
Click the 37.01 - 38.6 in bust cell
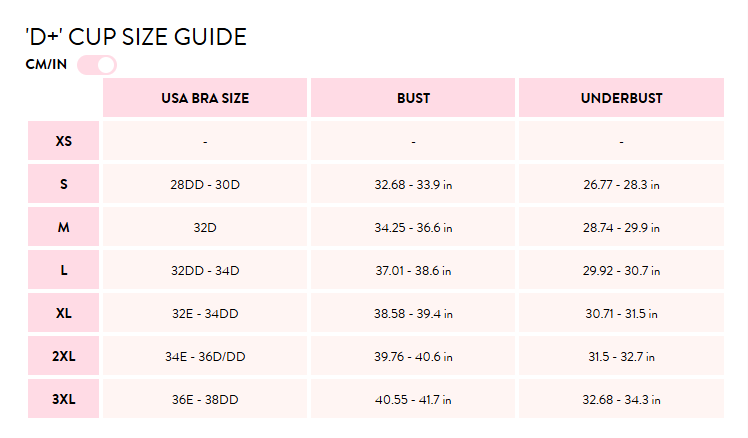(x=413, y=270)
